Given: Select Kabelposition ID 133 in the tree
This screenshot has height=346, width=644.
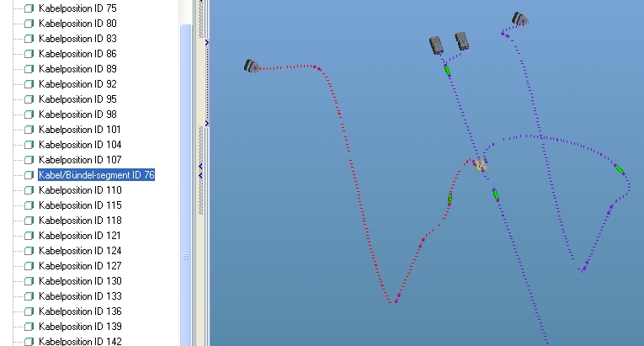Looking at the screenshot, I should click(80, 296).
